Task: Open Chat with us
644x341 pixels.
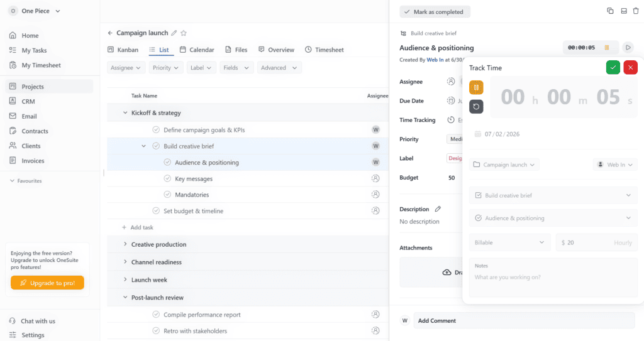Action: (32, 321)
